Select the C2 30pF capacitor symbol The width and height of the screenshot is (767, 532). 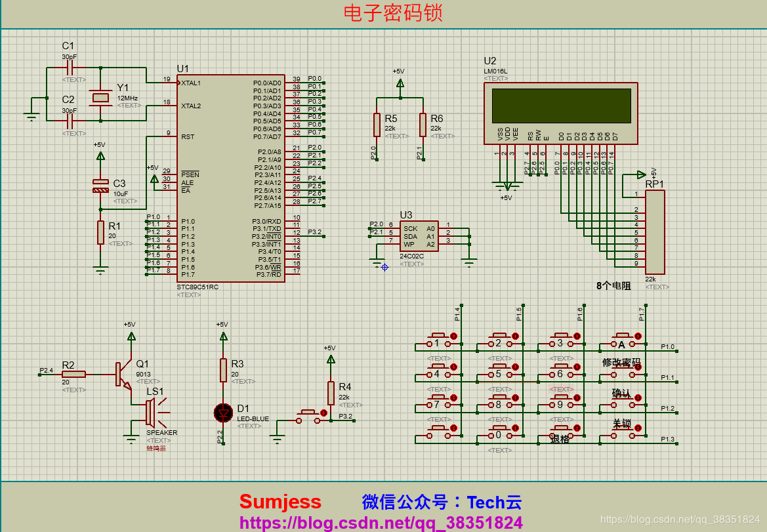(71, 120)
